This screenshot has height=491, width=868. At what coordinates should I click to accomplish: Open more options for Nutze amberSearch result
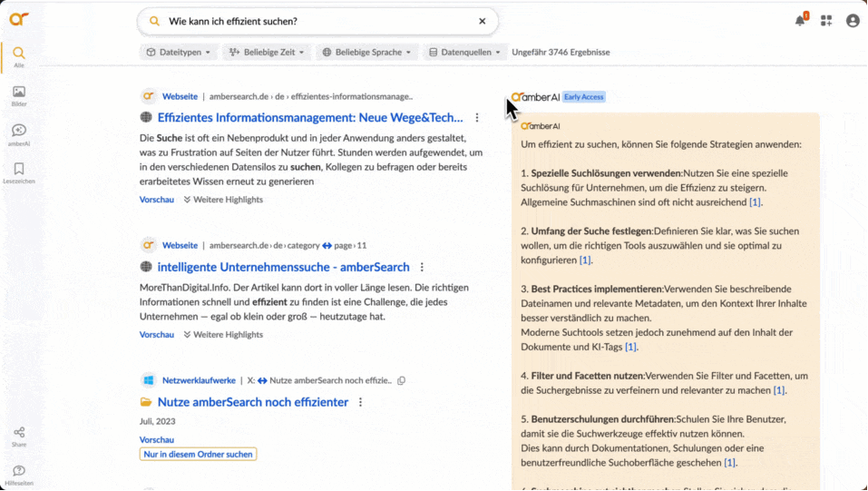pyautogui.click(x=360, y=402)
